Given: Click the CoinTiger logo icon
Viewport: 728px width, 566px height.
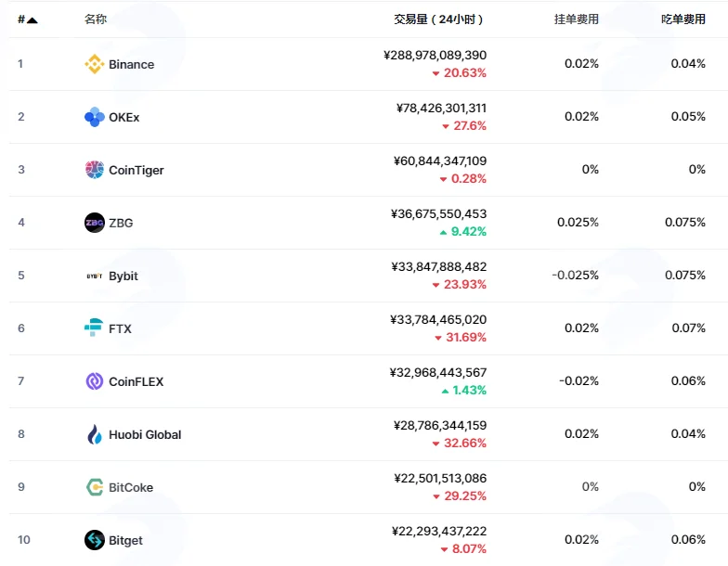Looking at the screenshot, I should pos(95,170).
